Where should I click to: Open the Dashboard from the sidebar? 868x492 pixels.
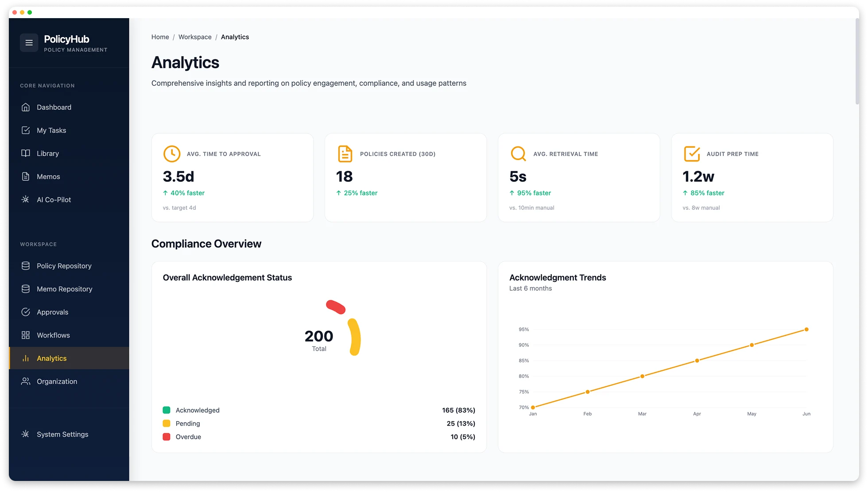tap(54, 107)
